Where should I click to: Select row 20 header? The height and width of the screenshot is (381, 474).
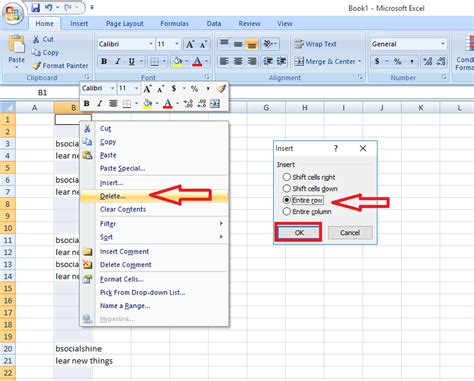(x=8, y=349)
